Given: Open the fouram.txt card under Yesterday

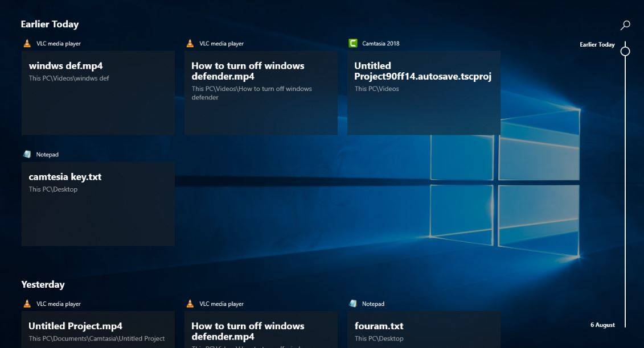Looking at the screenshot, I should click(424, 330).
